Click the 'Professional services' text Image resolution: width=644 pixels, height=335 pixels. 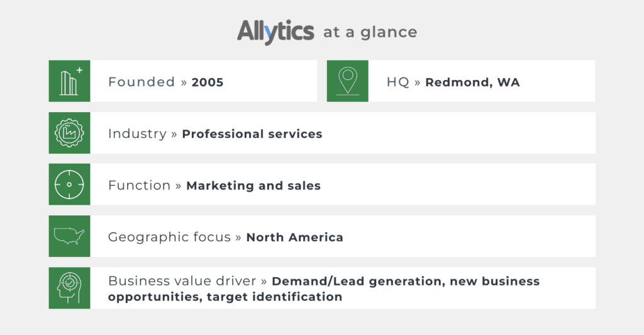pyautogui.click(x=252, y=134)
